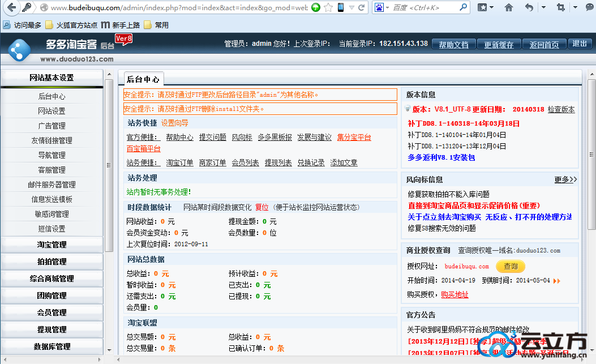Click the crop screenshot toolbar icon
This screenshot has width=596, height=364.
tap(561, 7)
